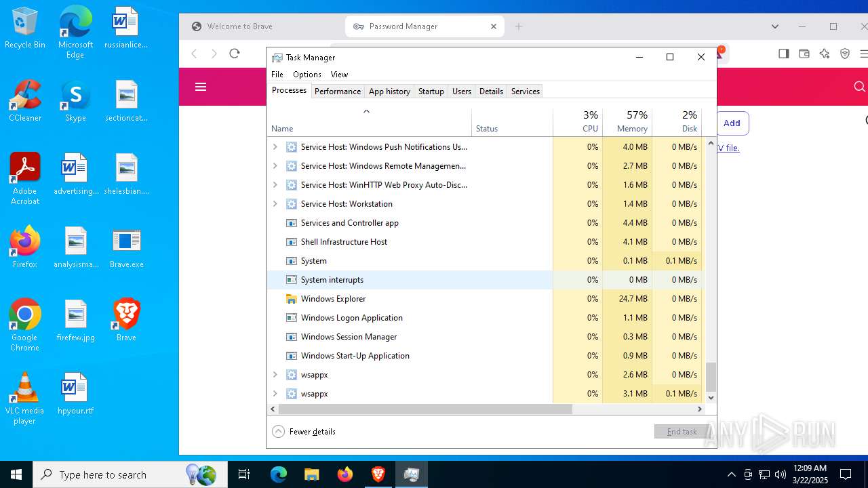
Task: Sort processes by Memory column
Action: pos(627,122)
